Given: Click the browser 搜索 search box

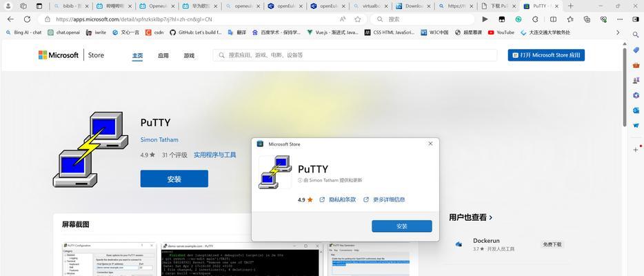Looking at the screenshot, I should coord(422,19).
